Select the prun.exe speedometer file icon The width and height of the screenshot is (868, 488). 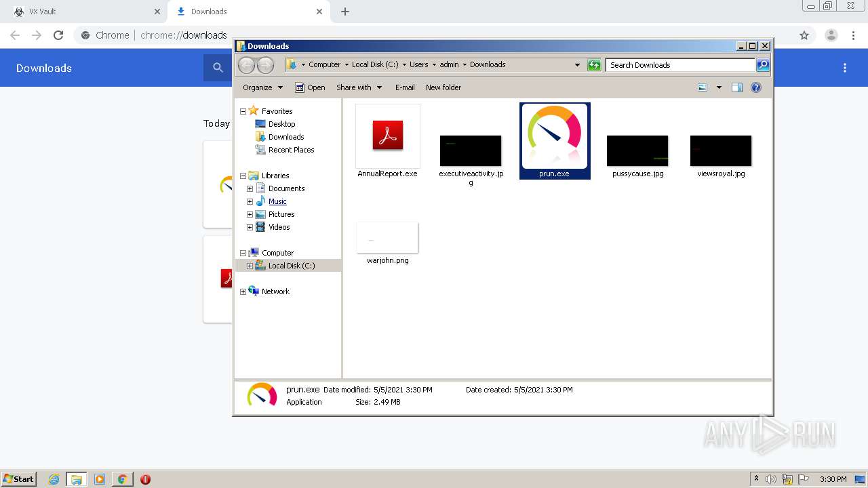tap(555, 136)
